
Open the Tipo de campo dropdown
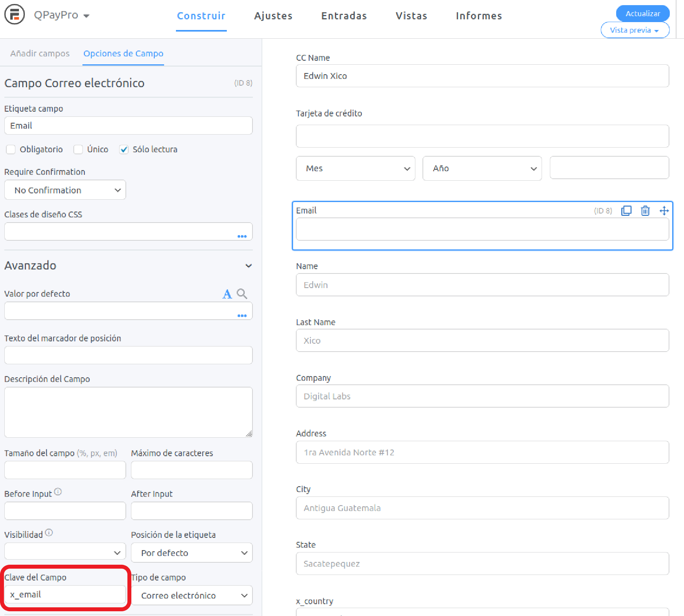[192, 595]
